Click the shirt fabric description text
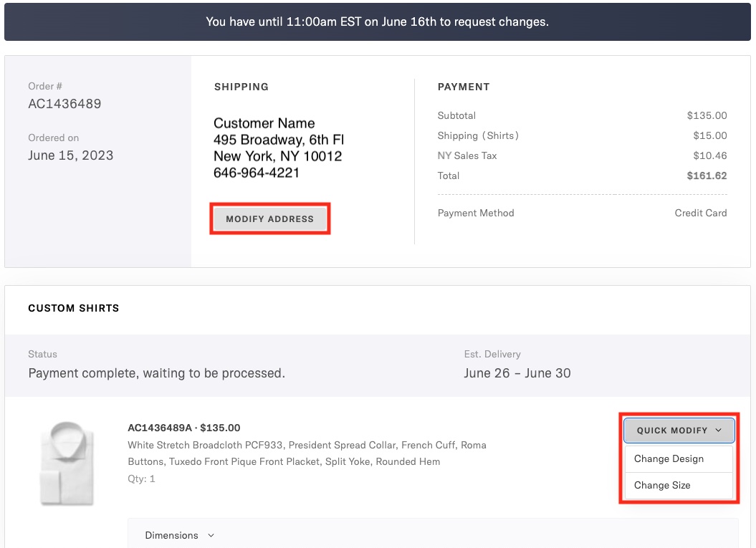756x548 pixels. coord(307,453)
